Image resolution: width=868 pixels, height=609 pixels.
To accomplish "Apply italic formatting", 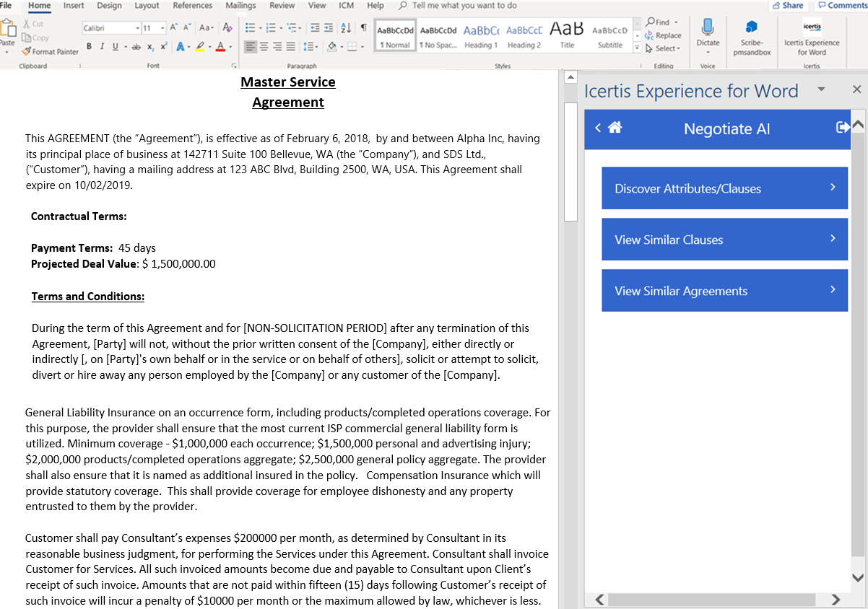I will (103, 47).
